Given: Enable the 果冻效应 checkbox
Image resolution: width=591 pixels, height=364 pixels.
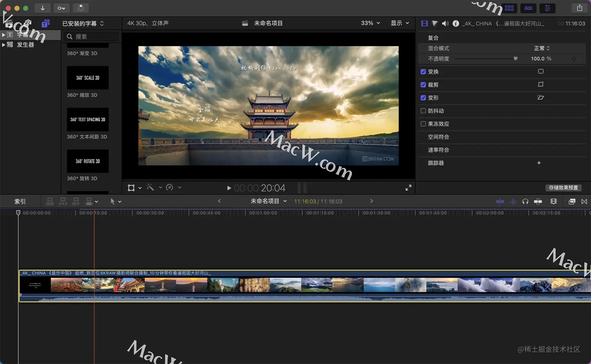Looking at the screenshot, I should [x=423, y=124].
